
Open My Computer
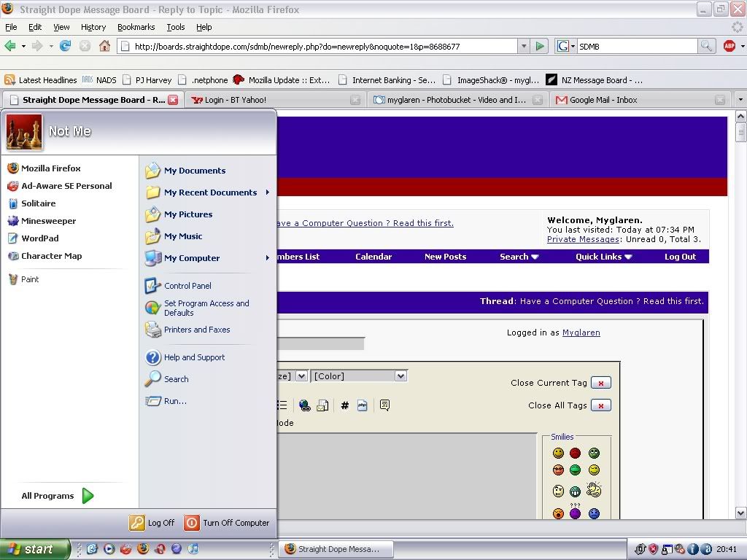[x=207, y=258]
